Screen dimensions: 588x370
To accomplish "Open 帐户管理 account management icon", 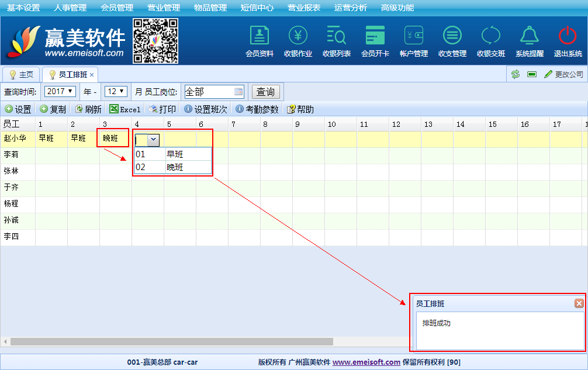I will click(x=414, y=36).
